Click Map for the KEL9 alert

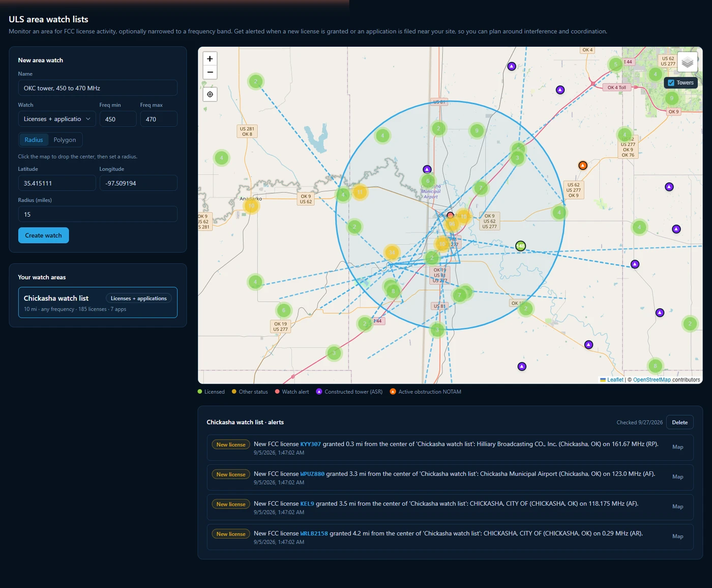677,506
